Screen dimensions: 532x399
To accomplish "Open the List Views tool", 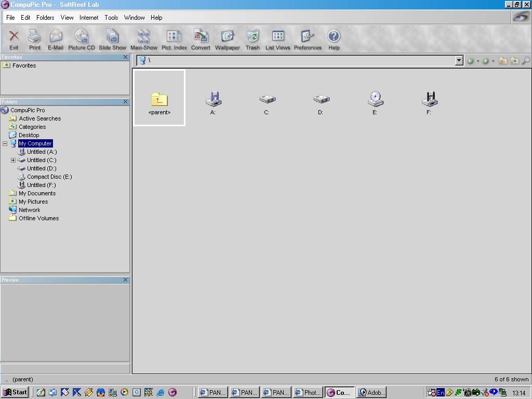I will [278, 39].
